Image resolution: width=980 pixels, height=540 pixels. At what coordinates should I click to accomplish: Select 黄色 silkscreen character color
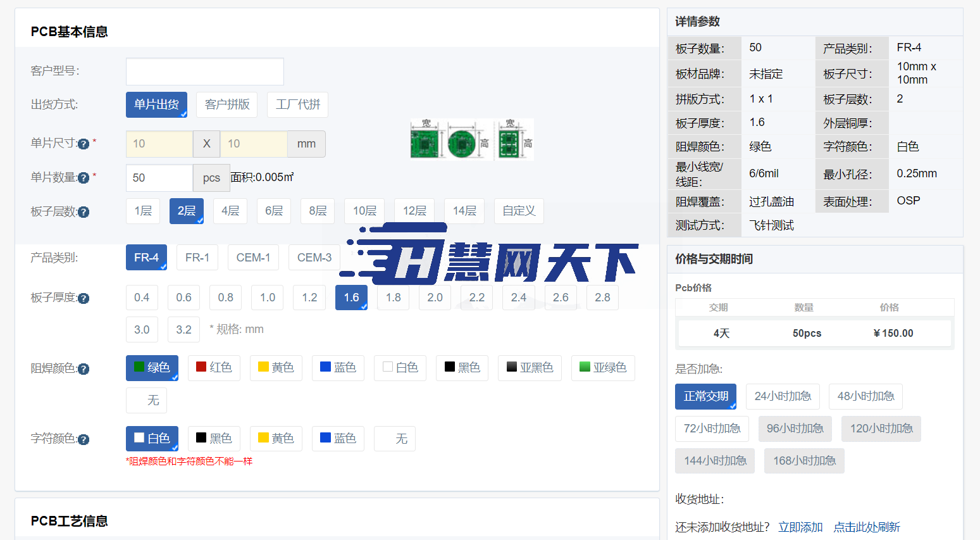point(276,439)
